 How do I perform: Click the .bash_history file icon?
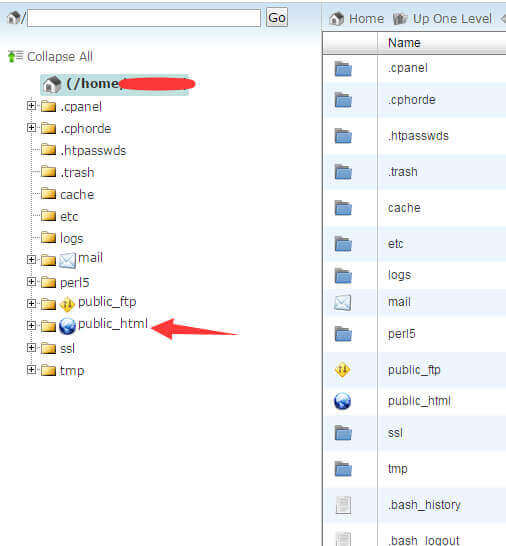point(343,505)
